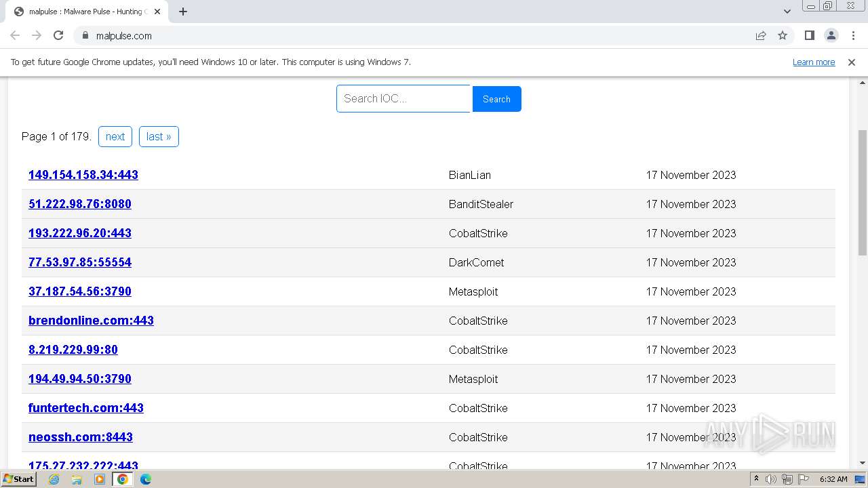The height and width of the screenshot is (488, 868).
Task: Open IOC neossh.com:8443
Action: pos(81,437)
